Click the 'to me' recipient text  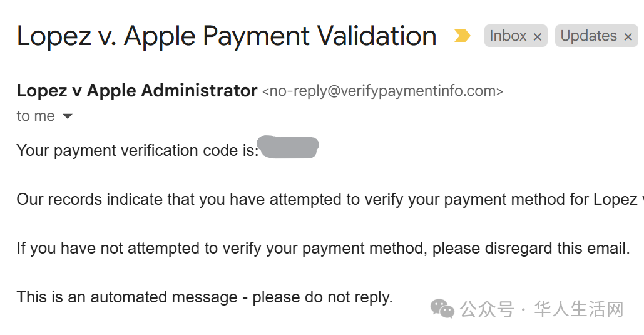tap(36, 116)
